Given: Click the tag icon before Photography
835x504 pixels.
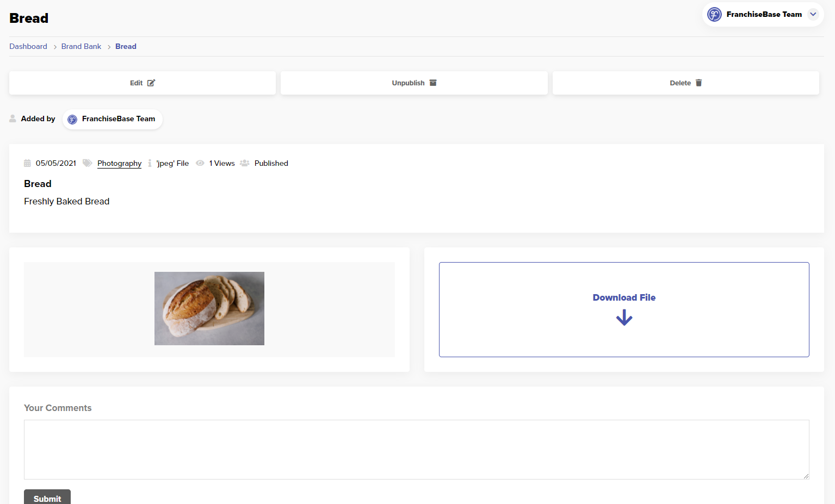Looking at the screenshot, I should coord(87,164).
